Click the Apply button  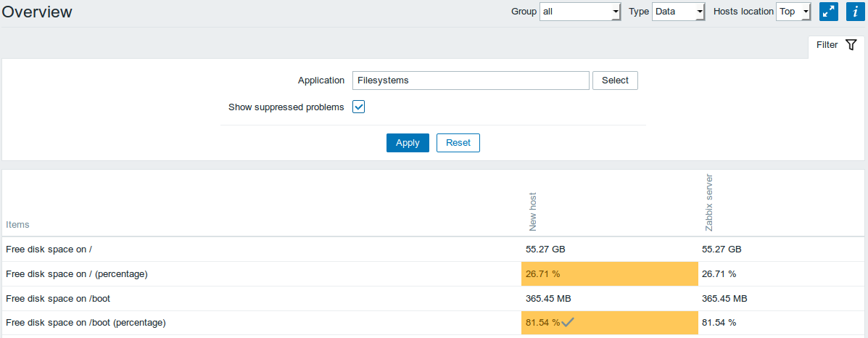pyautogui.click(x=408, y=142)
